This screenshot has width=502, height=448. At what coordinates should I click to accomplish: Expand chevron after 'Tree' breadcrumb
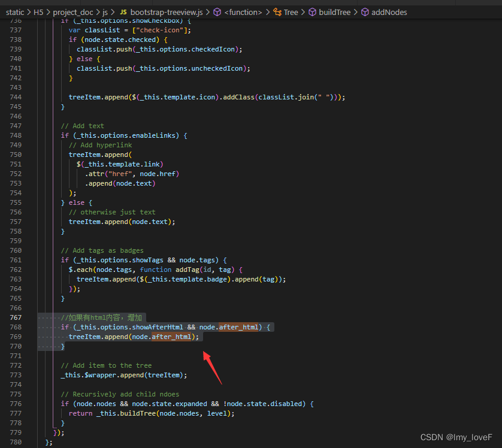tap(303, 13)
